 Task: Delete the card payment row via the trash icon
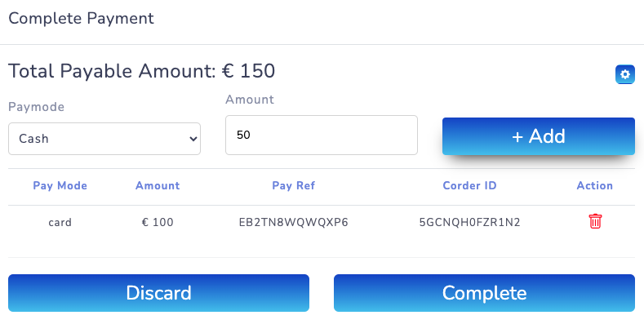[x=595, y=221]
